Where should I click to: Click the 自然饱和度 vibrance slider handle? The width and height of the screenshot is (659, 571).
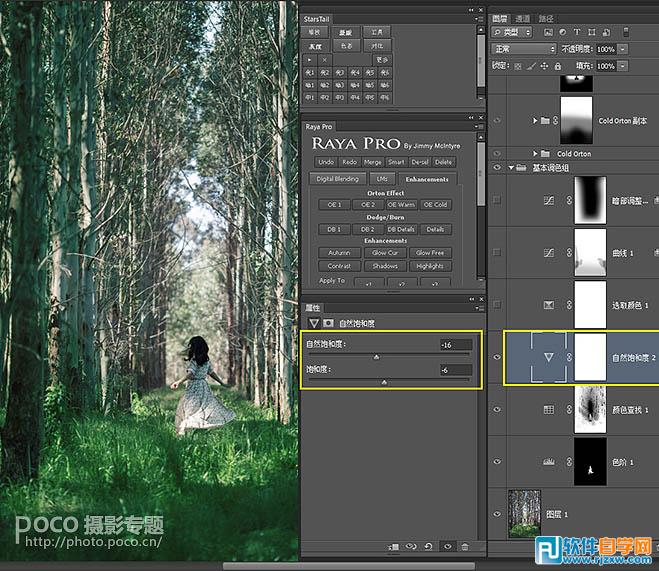coord(377,357)
